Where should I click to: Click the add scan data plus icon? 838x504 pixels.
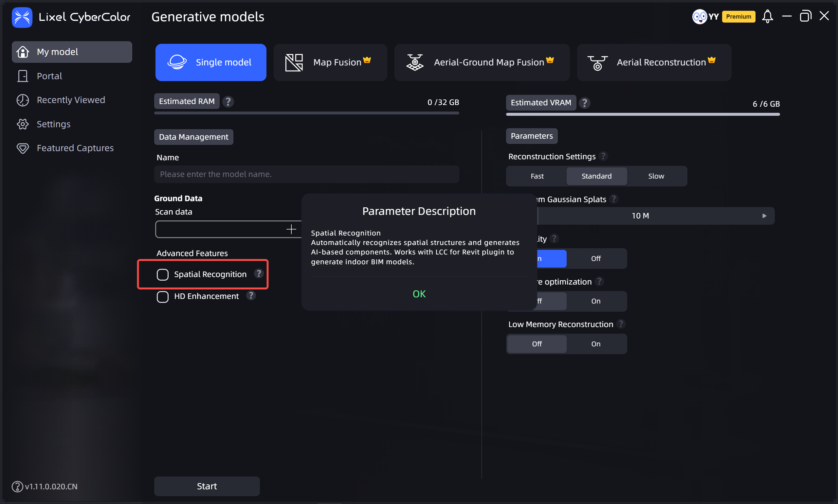(x=291, y=229)
